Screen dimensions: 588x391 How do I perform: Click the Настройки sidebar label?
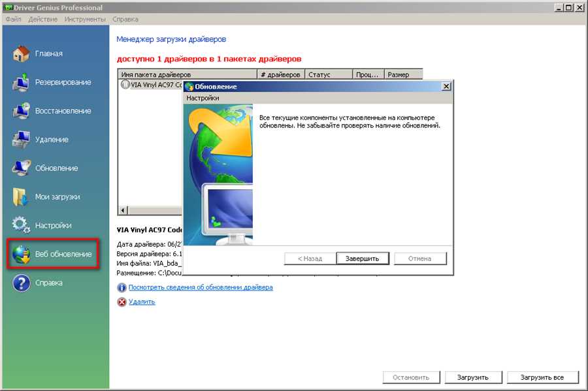point(54,225)
